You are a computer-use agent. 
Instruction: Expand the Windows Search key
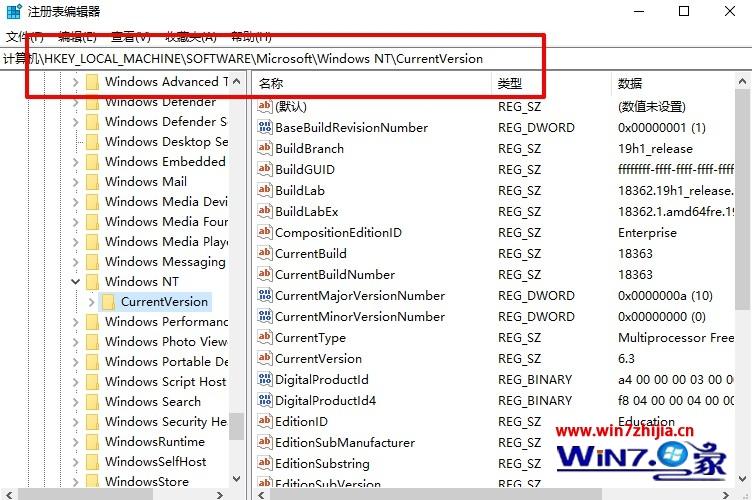point(75,402)
